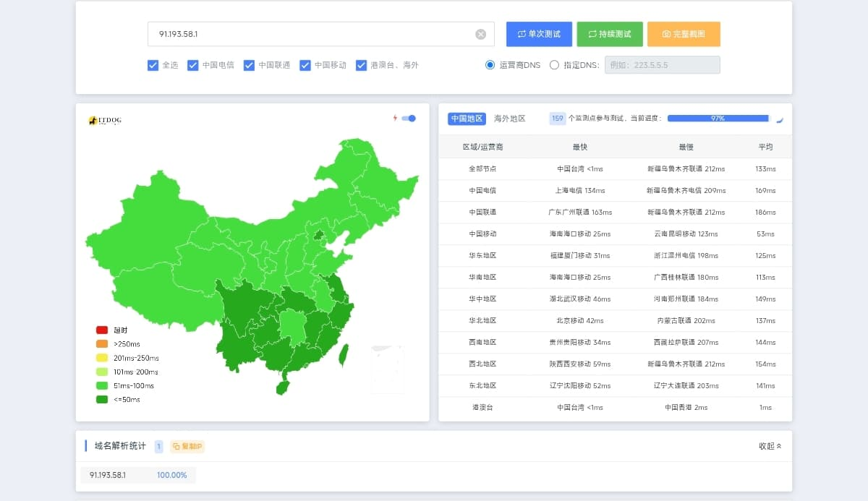Click the 159 monitoring points count badge
This screenshot has height=501, width=868.
tap(557, 119)
